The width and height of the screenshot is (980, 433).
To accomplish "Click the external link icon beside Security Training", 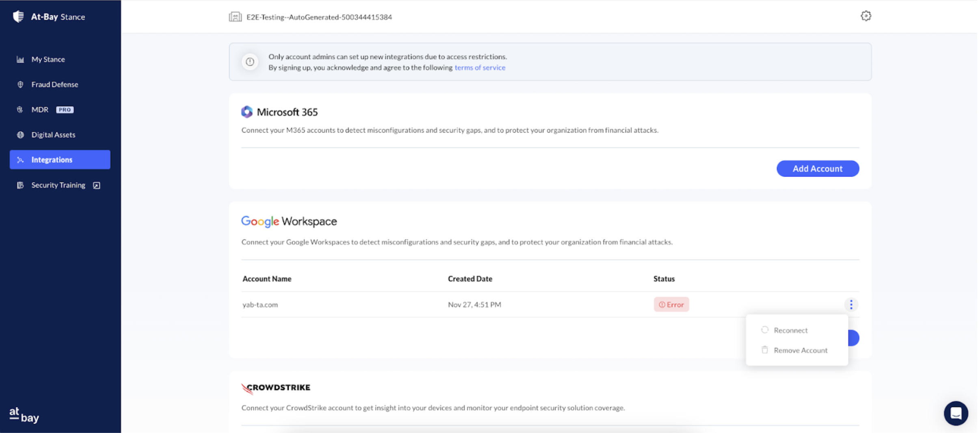I will click(x=97, y=185).
